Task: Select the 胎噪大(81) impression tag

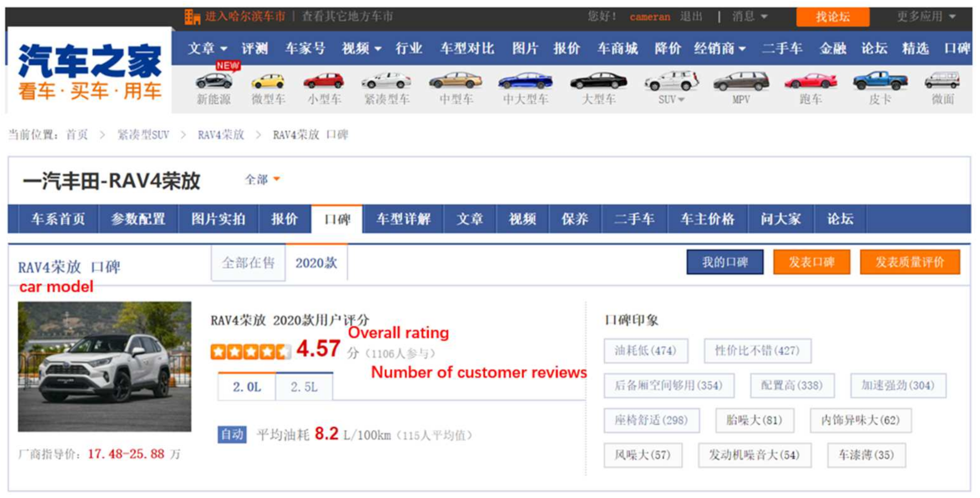Action: [x=754, y=421]
